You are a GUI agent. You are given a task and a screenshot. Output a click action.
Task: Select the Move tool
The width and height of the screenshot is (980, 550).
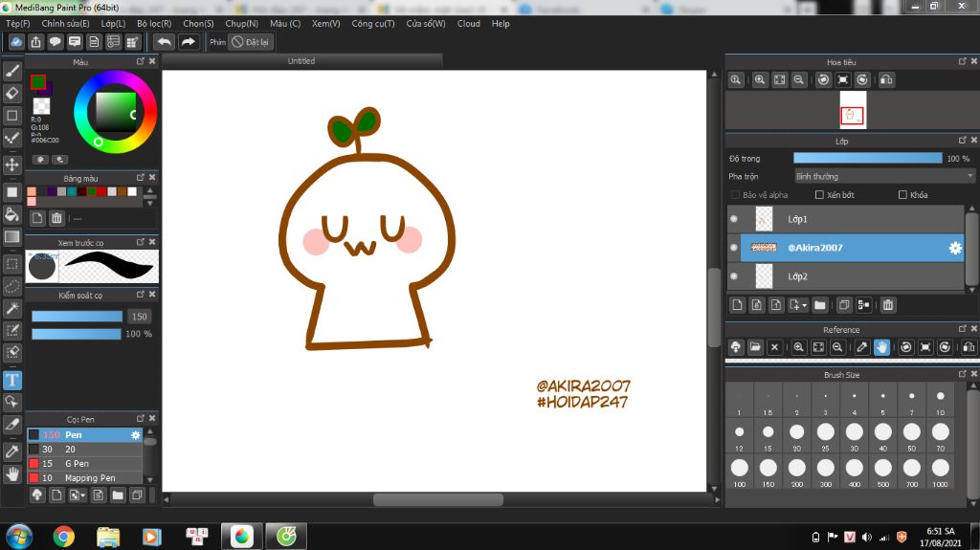pyautogui.click(x=11, y=165)
